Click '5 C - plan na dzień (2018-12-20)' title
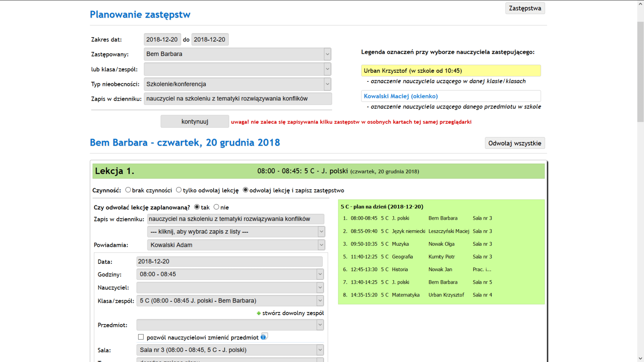Viewport: 644px width, 362px height. (382, 207)
